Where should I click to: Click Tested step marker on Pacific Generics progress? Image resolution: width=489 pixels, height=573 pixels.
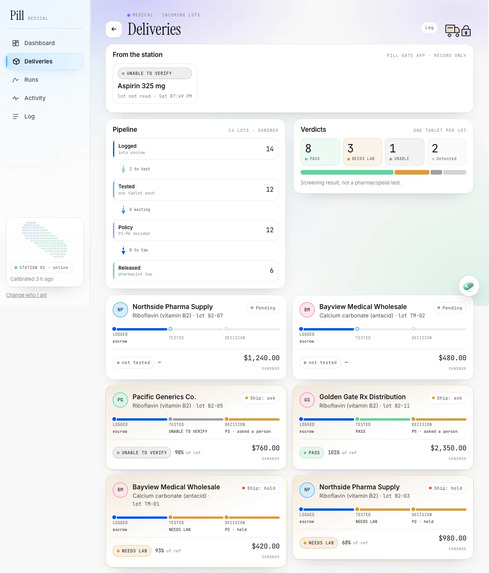click(x=170, y=419)
